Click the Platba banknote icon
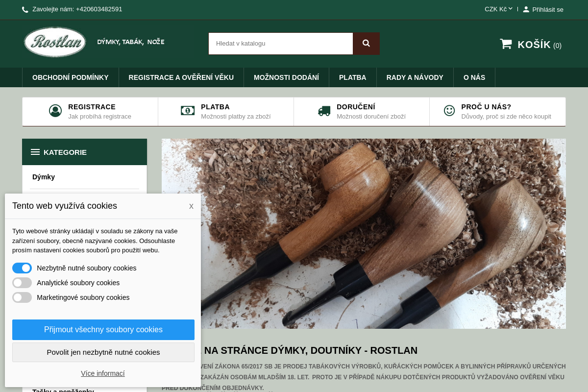 click(x=188, y=111)
